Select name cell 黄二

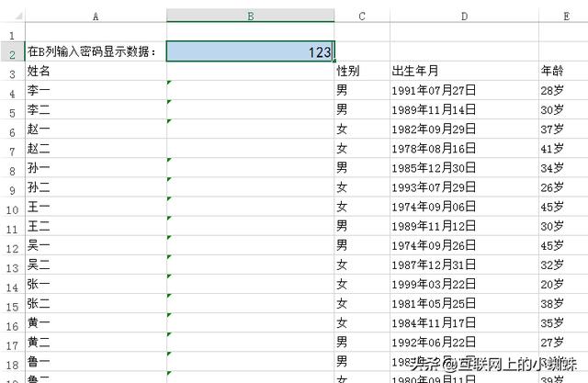coord(96,343)
